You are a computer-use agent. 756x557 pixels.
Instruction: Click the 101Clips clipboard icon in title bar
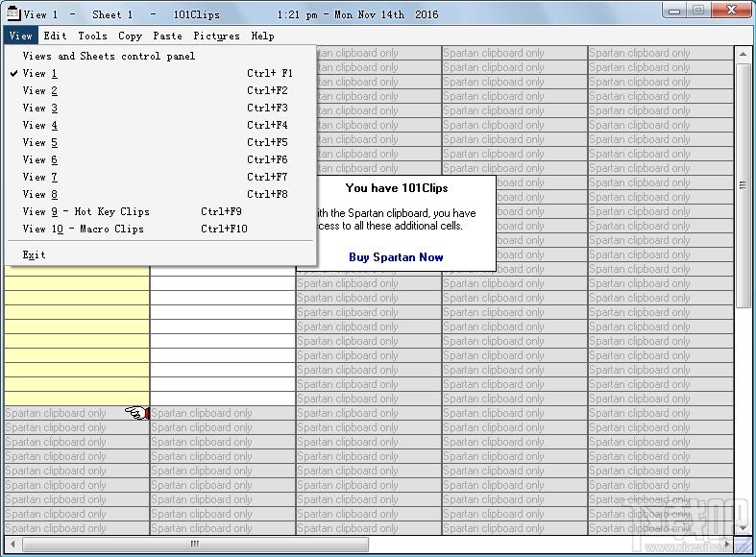13,13
